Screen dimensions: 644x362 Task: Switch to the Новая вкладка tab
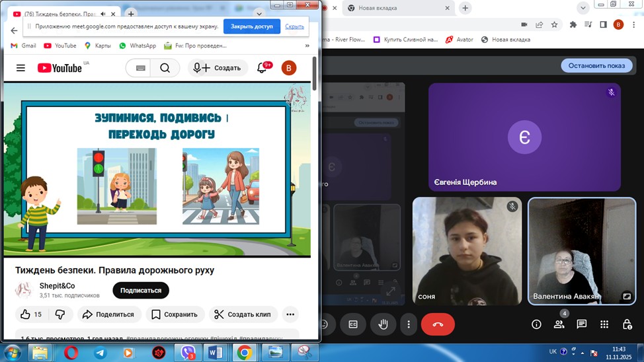coord(389,8)
